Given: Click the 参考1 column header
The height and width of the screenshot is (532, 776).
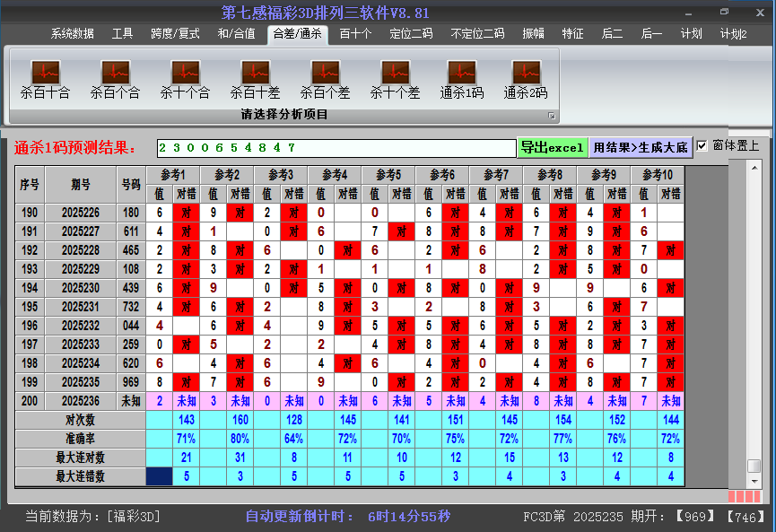Looking at the screenshot, I should click(172, 174).
